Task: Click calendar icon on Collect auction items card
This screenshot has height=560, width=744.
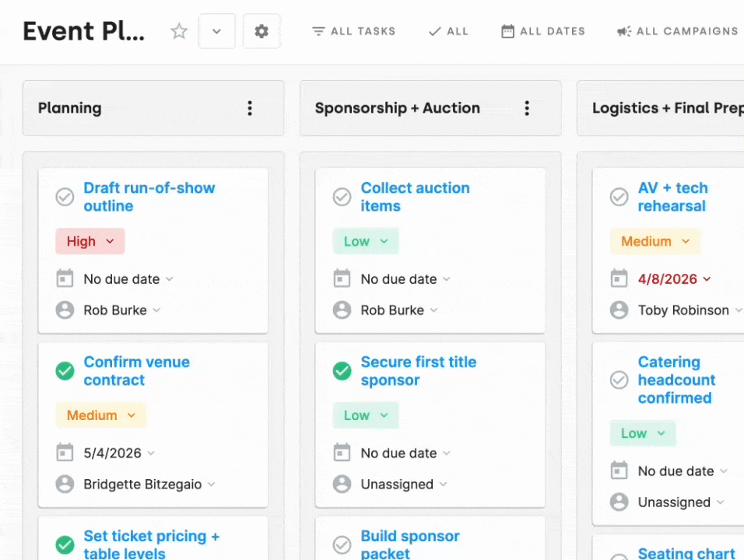Action: tap(342, 278)
